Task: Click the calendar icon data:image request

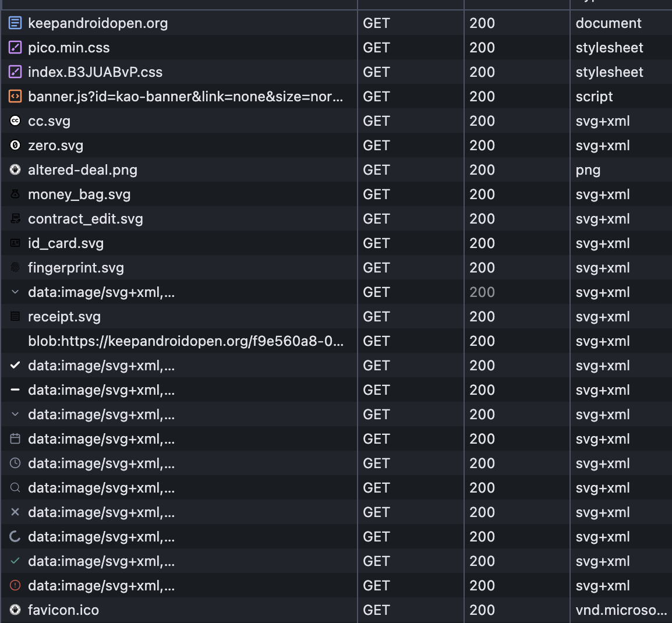Action: 15,439
